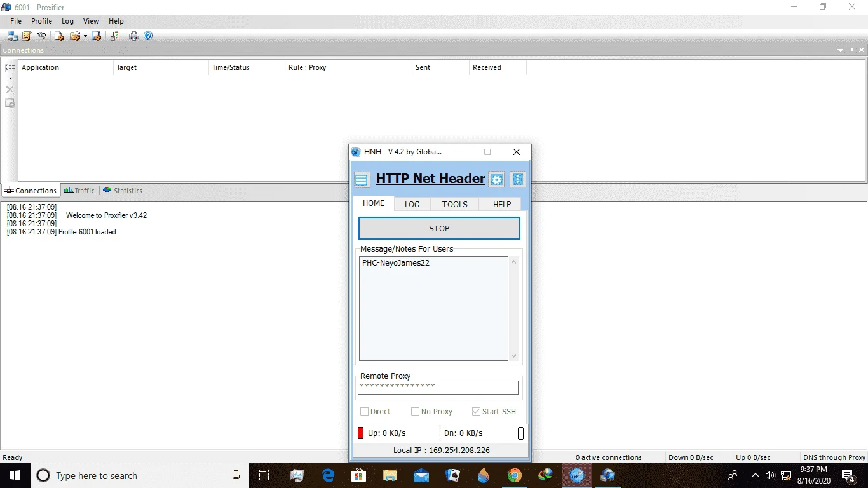Image resolution: width=868 pixels, height=488 pixels.
Task: Open the Connections panel options dropdown arrow
Action: pyautogui.click(x=841, y=50)
